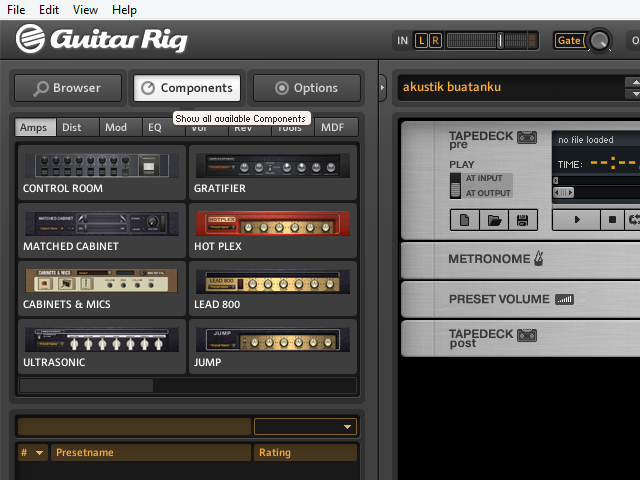Select the Hot Plex amp
640x480 pixels.
tap(273, 230)
